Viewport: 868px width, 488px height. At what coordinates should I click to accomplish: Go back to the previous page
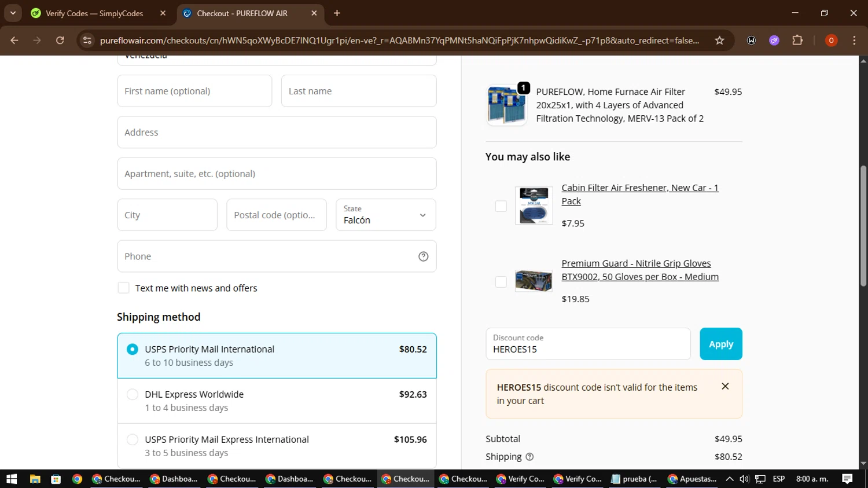pyautogui.click(x=14, y=40)
